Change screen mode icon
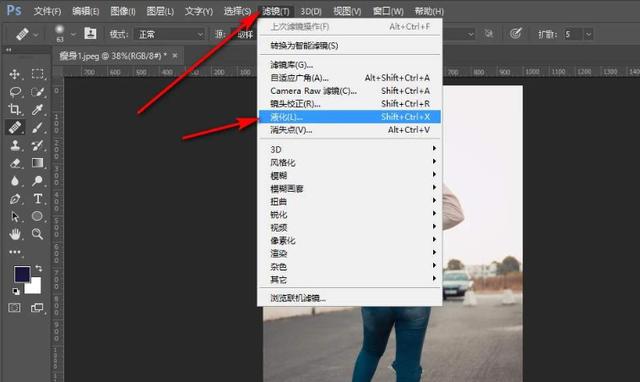The height and width of the screenshot is (382, 640). (37, 308)
